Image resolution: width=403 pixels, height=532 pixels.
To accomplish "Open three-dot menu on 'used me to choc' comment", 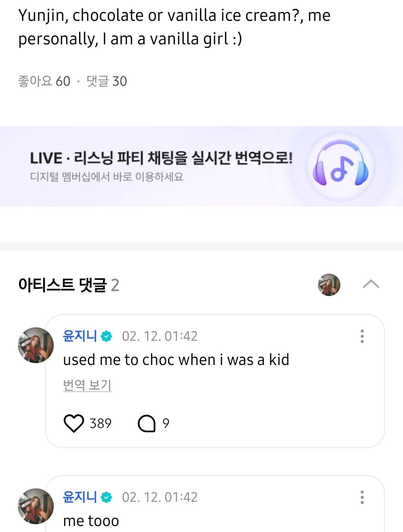I will coord(362,336).
